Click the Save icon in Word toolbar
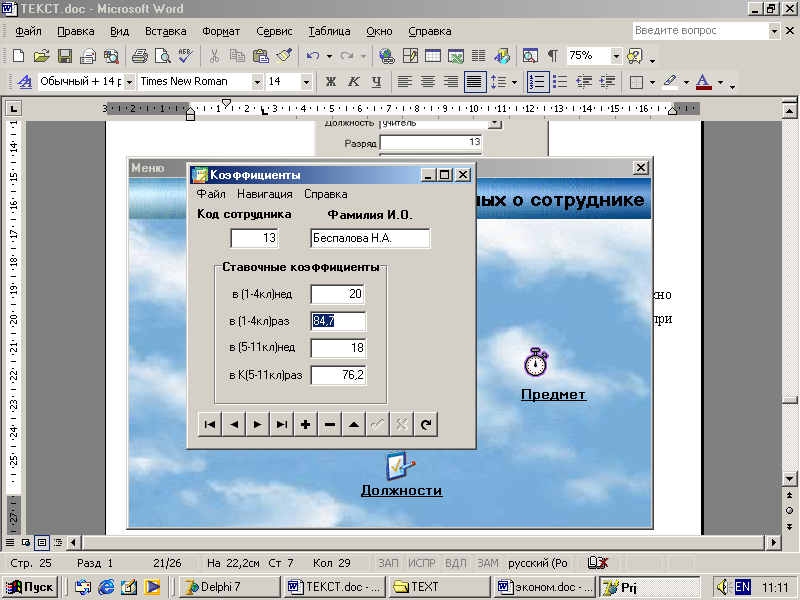 tap(64, 56)
